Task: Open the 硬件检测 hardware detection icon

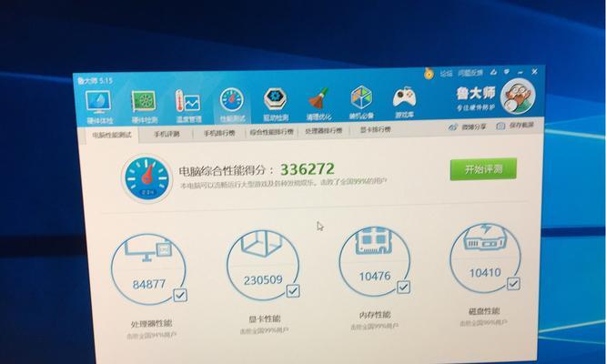Action: coord(144,102)
